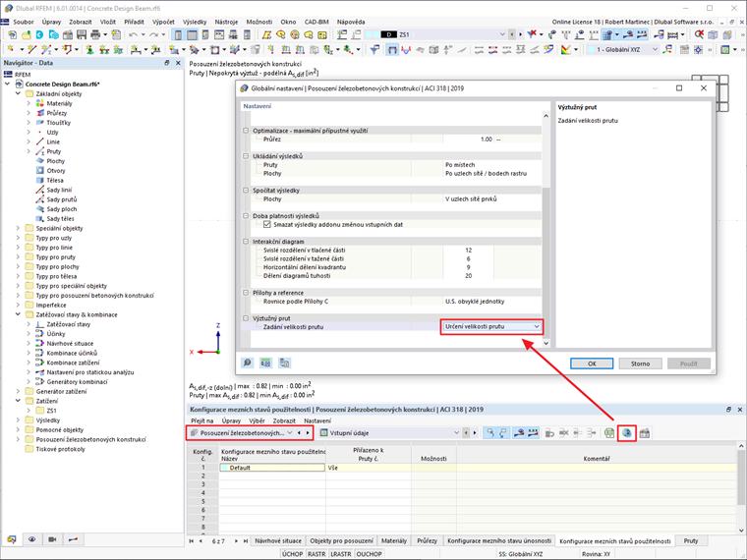Click the new line tool icon
The width and height of the screenshot is (747, 560).
pyautogui.click(x=31, y=49)
